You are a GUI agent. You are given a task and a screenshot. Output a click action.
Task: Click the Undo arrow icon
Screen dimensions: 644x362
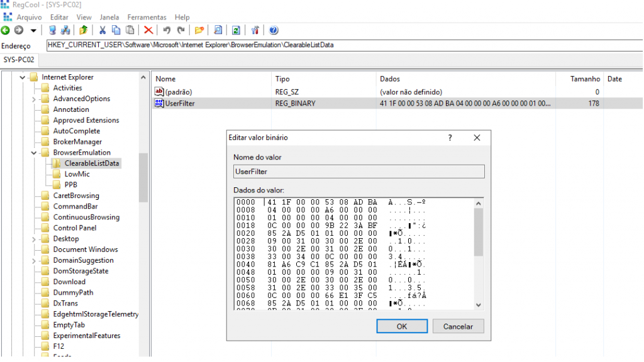[166, 30]
